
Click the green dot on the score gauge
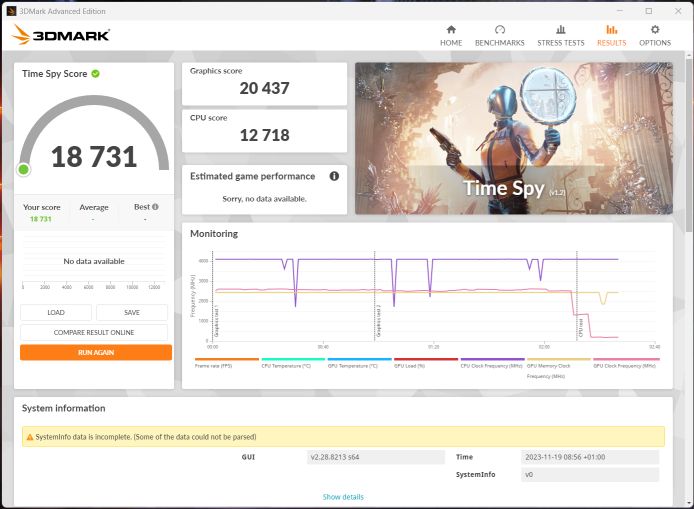(x=24, y=169)
